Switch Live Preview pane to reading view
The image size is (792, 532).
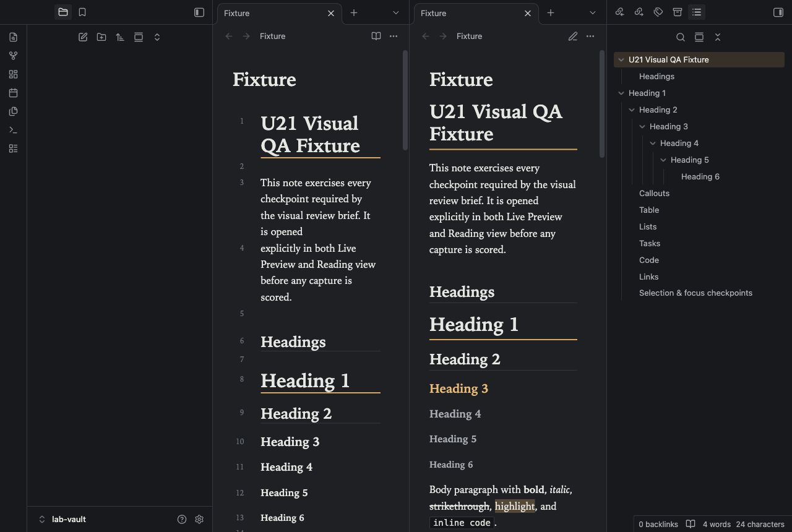click(376, 36)
